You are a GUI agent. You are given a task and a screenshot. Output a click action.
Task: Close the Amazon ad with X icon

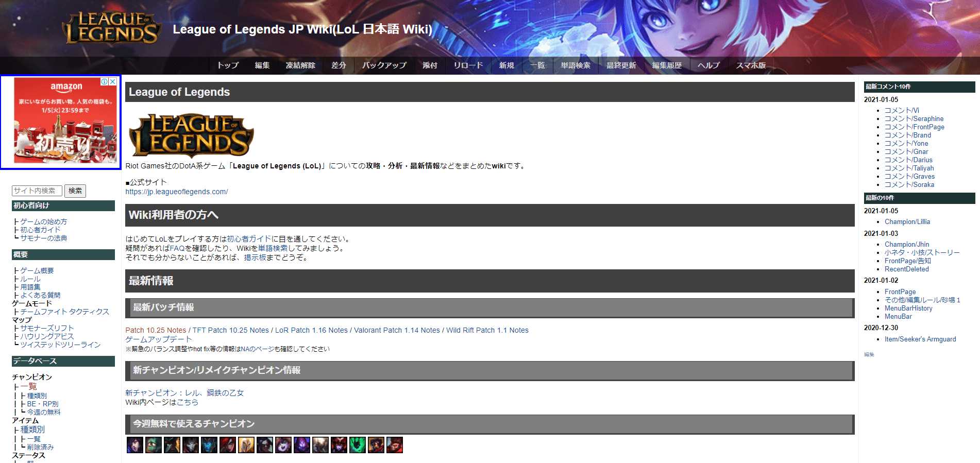pyautogui.click(x=113, y=81)
